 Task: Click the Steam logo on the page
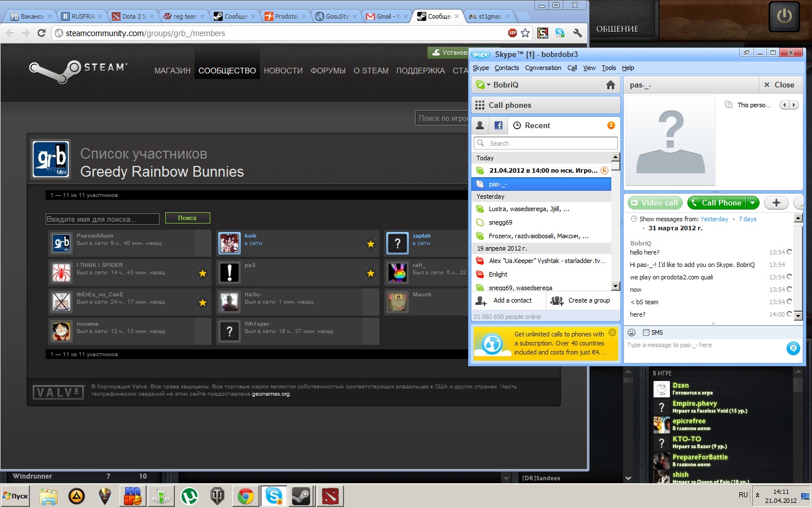[78, 71]
